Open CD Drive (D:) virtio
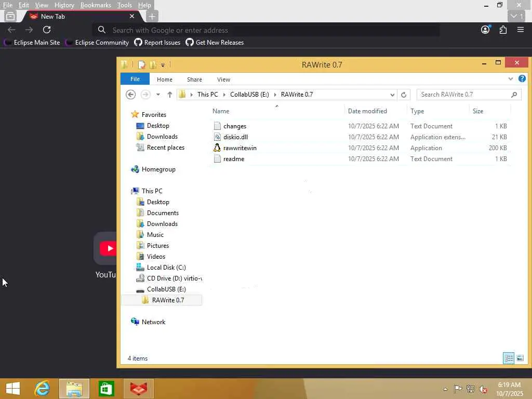 point(169,278)
